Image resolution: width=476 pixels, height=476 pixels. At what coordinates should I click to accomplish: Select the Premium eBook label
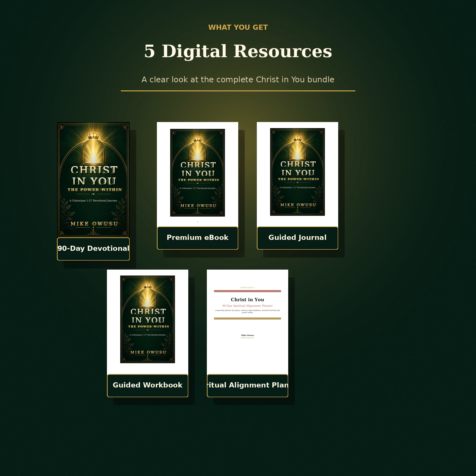point(197,238)
